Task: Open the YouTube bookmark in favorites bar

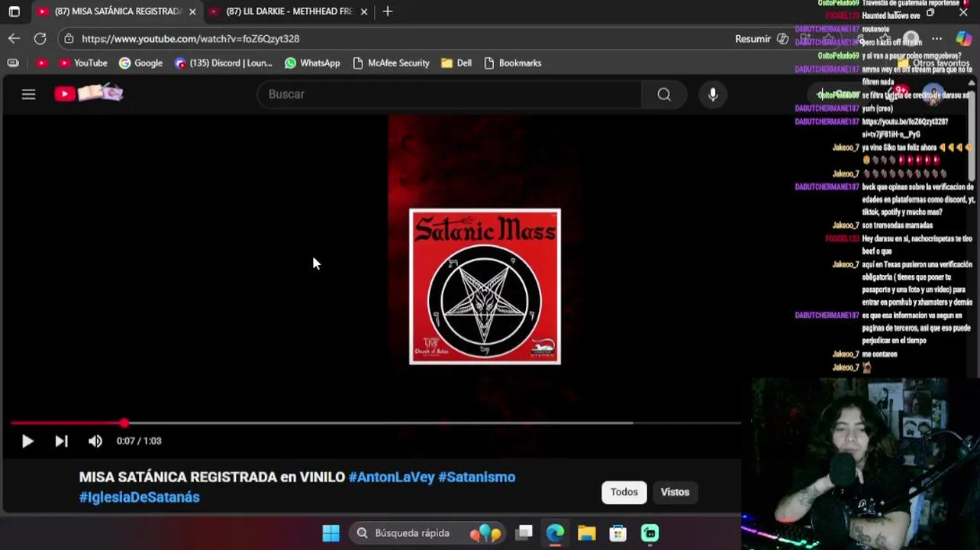Action: 82,63
